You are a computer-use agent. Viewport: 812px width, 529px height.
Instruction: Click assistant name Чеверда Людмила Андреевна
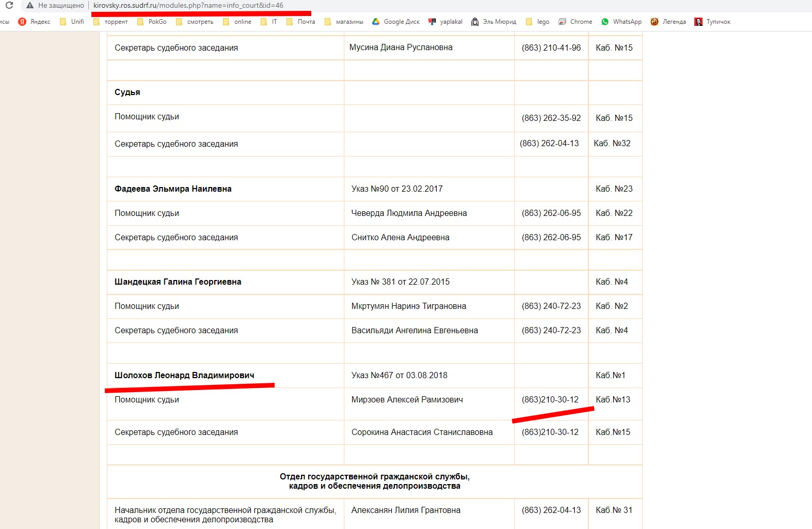409,213
